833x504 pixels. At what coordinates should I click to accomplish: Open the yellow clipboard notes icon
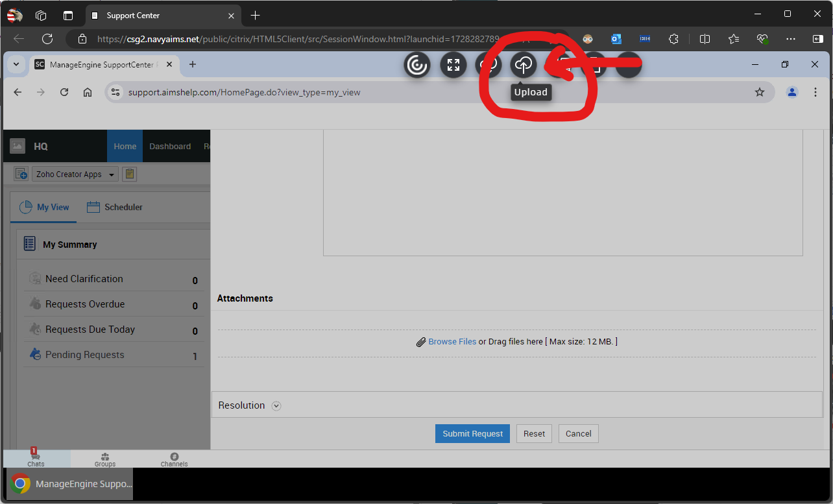(x=129, y=174)
